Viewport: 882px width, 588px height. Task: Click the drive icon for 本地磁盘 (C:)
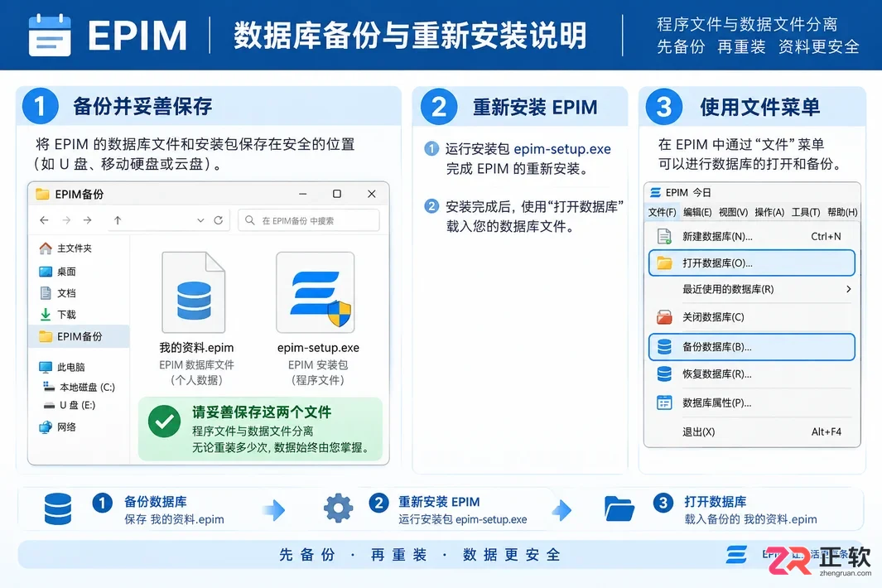coord(48,387)
